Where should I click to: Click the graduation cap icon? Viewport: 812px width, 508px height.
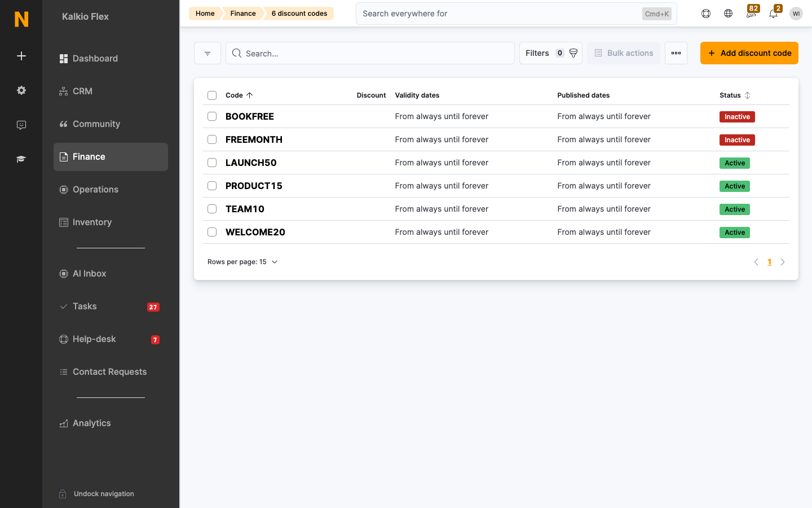[x=21, y=159]
